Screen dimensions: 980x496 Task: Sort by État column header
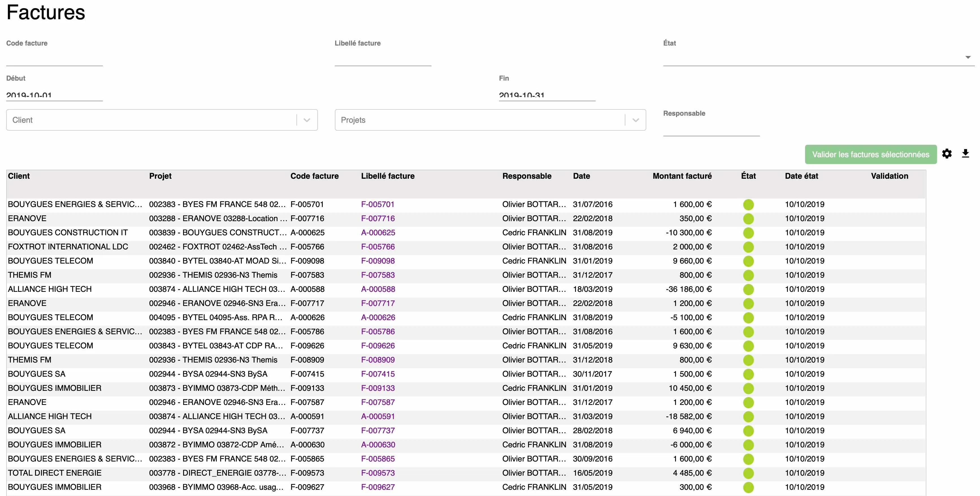748,176
